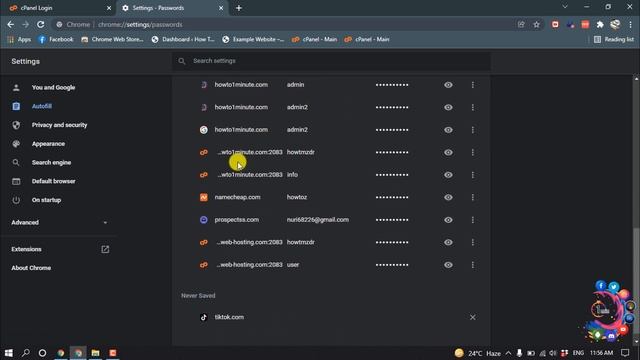640x360 pixels.
Task: Expand the Advanced settings section
Action: 59,222
